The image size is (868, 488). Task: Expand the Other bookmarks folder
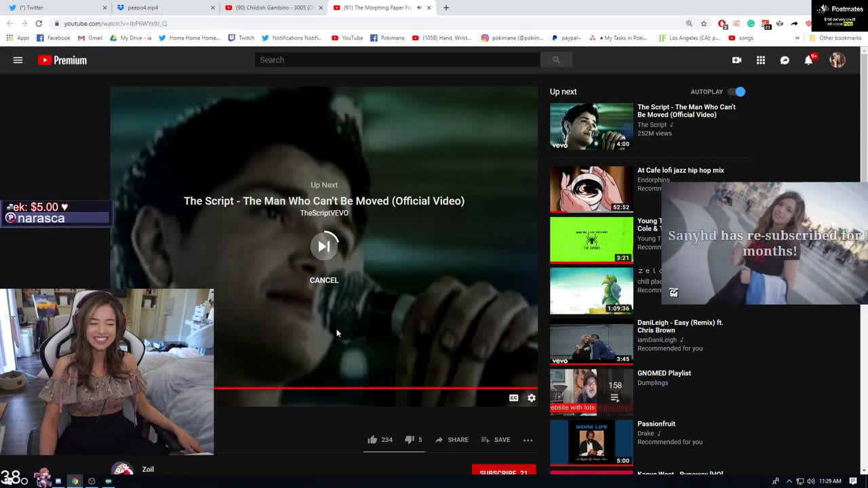click(x=835, y=38)
